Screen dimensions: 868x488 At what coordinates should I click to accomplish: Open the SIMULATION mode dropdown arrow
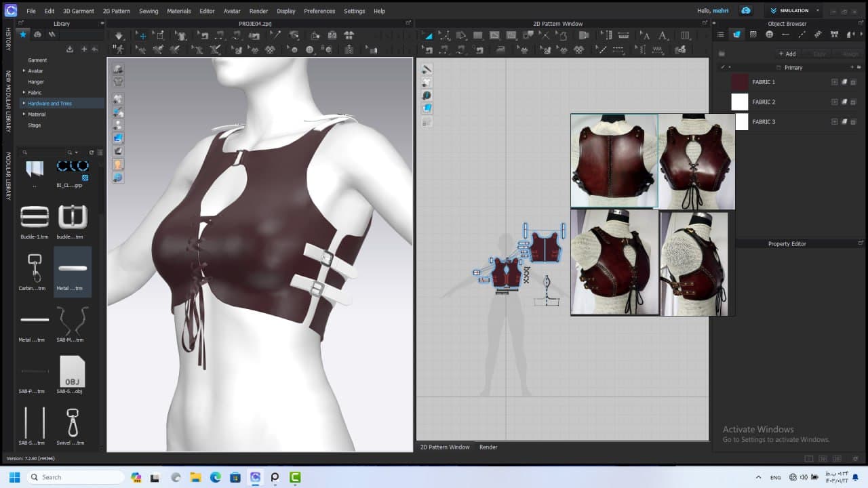817,11
